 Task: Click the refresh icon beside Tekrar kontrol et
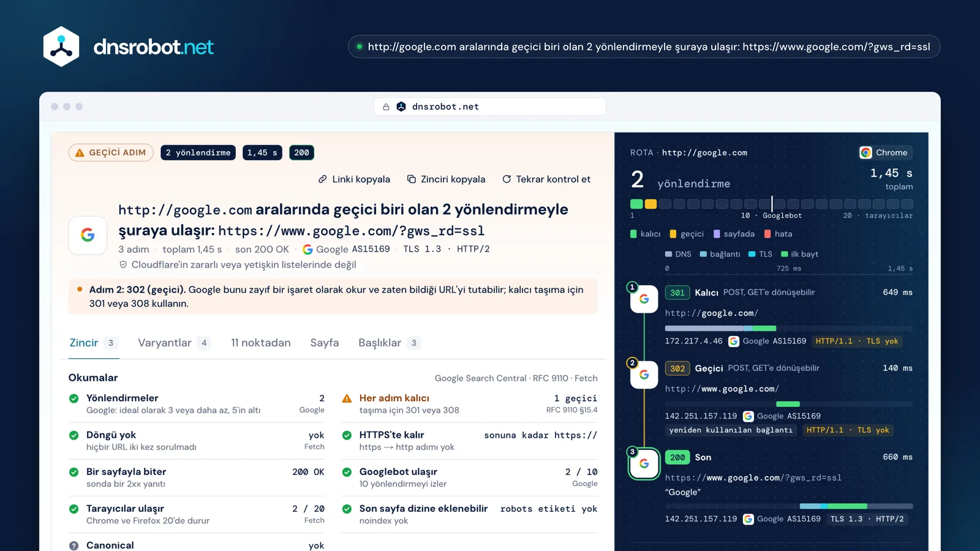click(507, 179)
